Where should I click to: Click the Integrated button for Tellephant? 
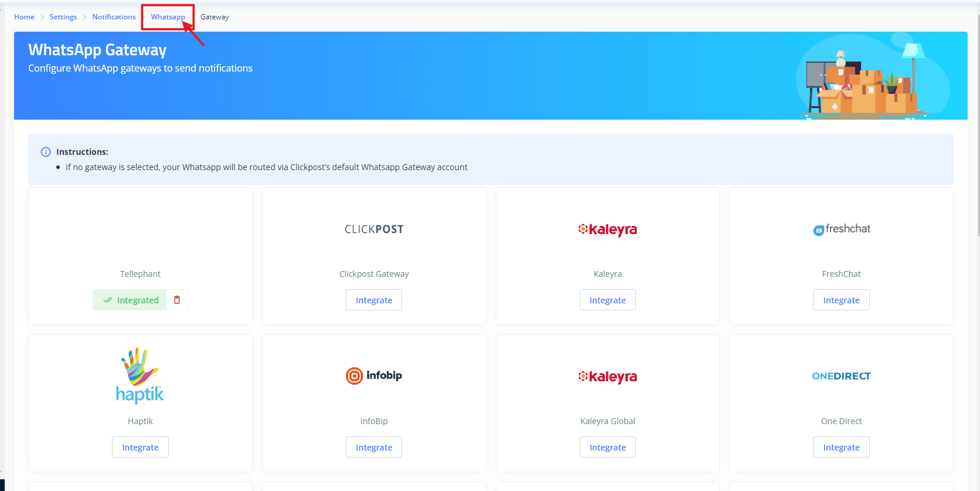pyautogui.click(x=130, y=300)
